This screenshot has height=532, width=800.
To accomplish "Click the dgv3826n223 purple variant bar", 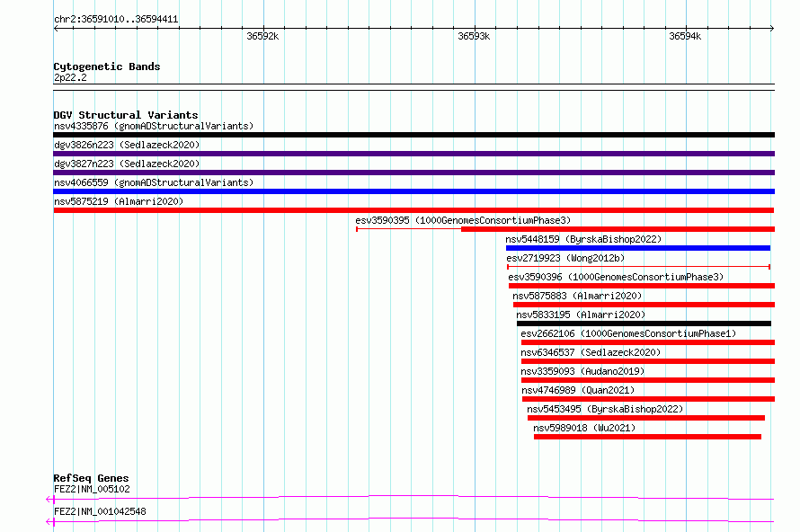I will [413, 154].
